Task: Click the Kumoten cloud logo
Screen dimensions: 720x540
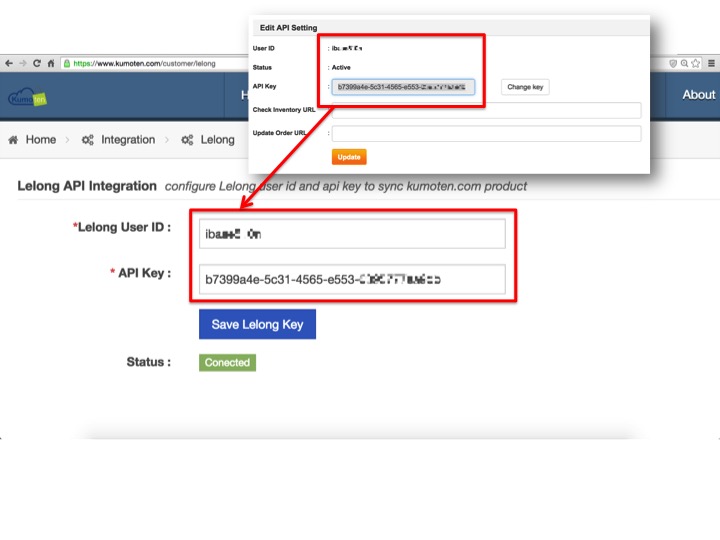Action: coord(28,97)
